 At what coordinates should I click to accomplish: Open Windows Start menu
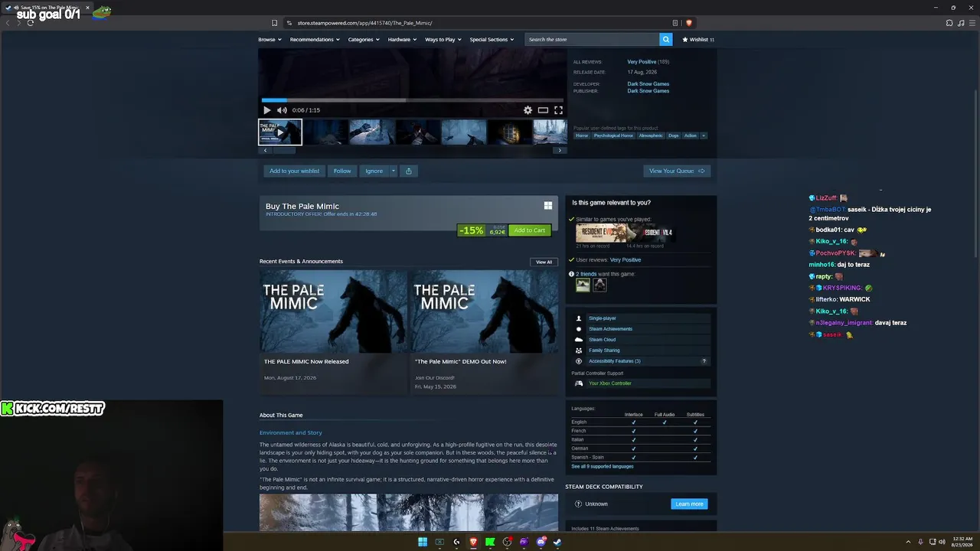[x=423, y=542]
